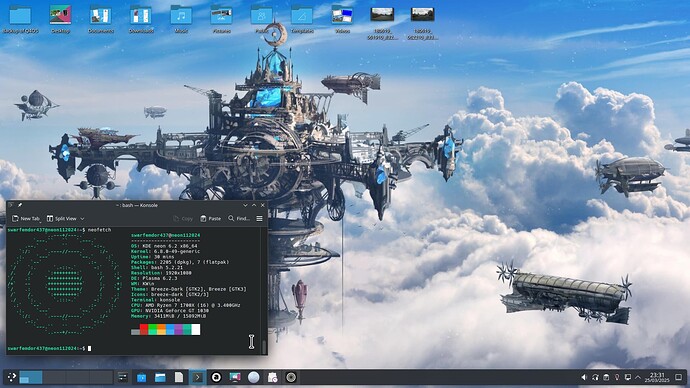
Task: Toggle the pin icon in Konsole titlebar
Action: coord(20,205)
